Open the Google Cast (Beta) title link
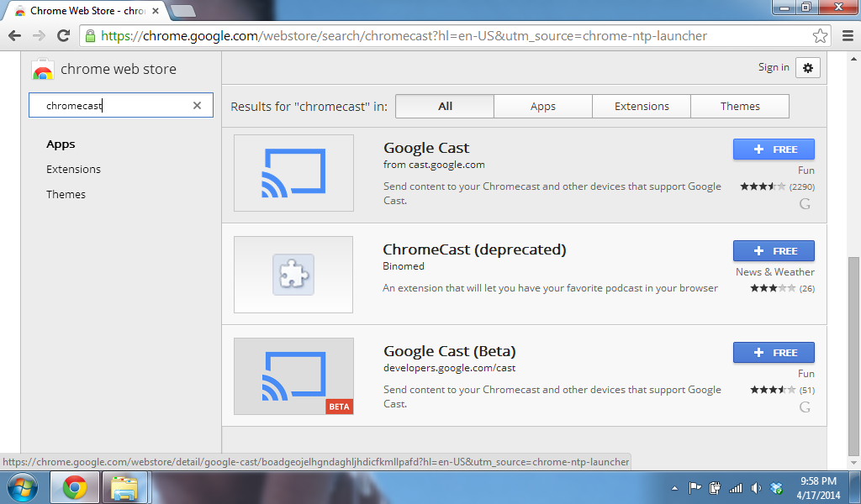 click(450, 351)
